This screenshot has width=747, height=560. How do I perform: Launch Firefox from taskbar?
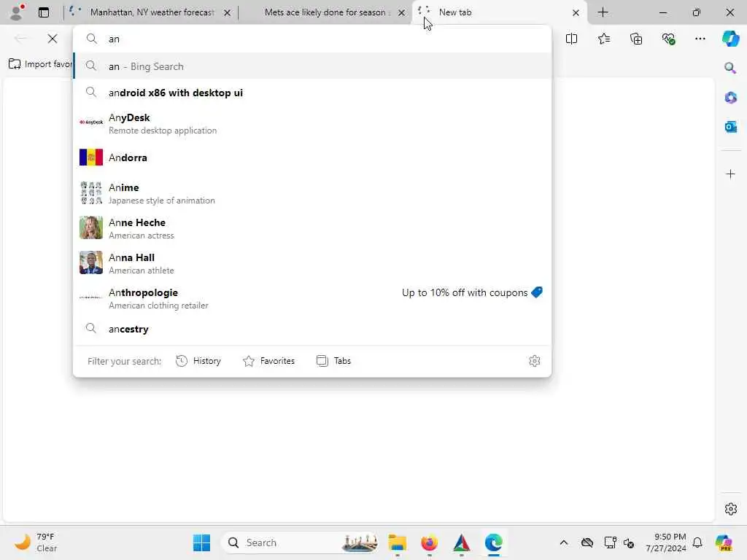429,542
